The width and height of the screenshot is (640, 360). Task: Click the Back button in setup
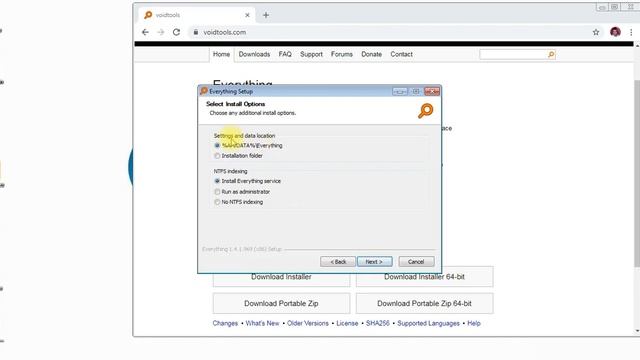pyautogui.click(x=338, y=262)
